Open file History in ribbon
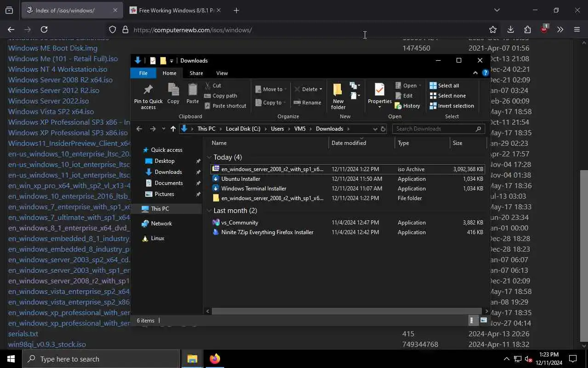 (x=407, y=106)
